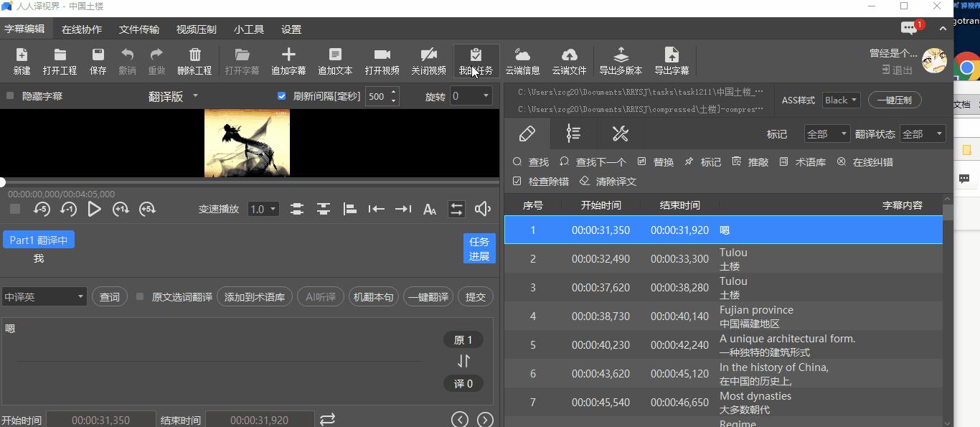
Task: Open a new subtitle project via 新建
Action: click(x=22, y=61)
